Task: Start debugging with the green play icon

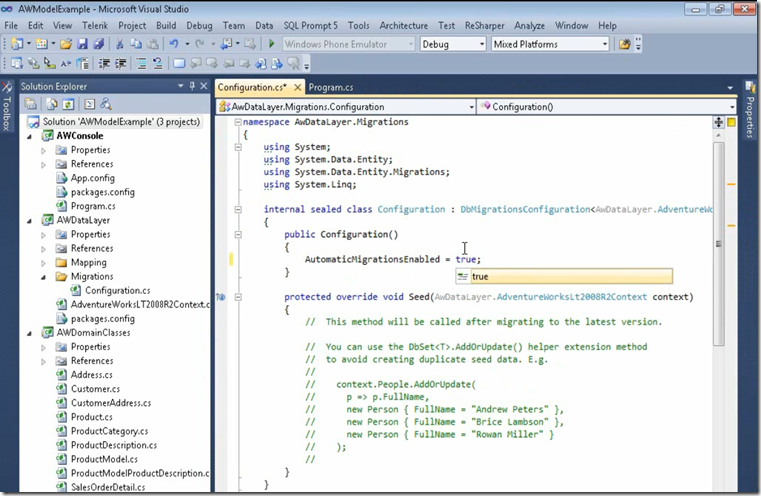Action: tap(271, 44)
